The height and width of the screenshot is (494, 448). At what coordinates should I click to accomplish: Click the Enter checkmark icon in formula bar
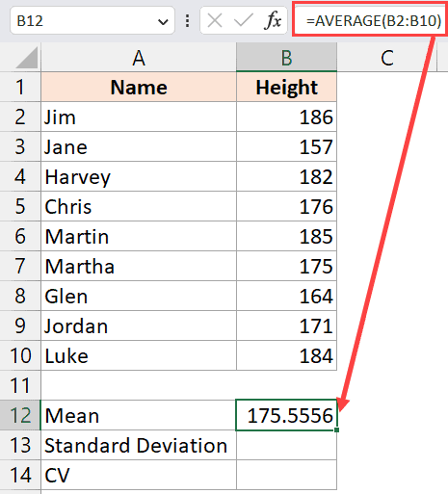click(243, 21)
